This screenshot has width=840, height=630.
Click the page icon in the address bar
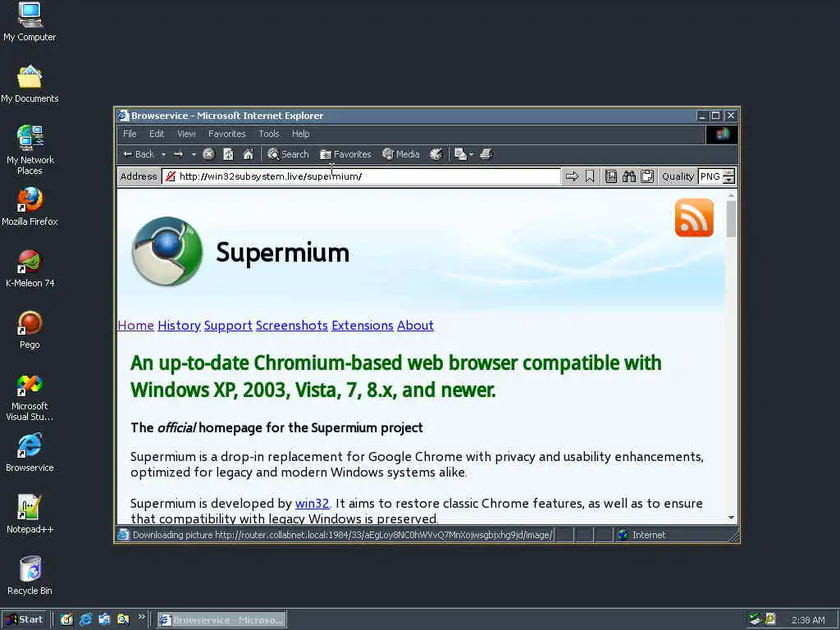pos(171,176)
